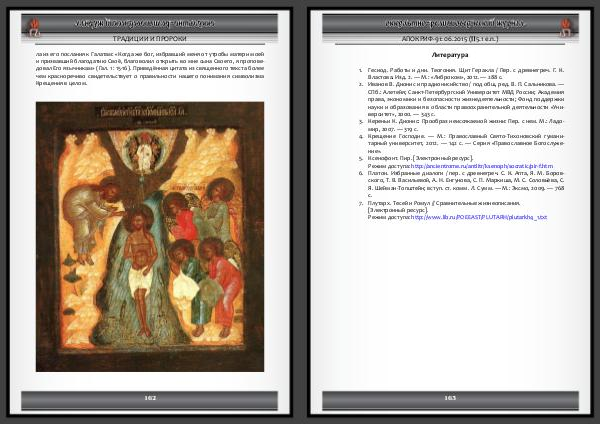Click the icon painting image on left page
This screenshot has width=600, height=424.
(x=150, y=236)
